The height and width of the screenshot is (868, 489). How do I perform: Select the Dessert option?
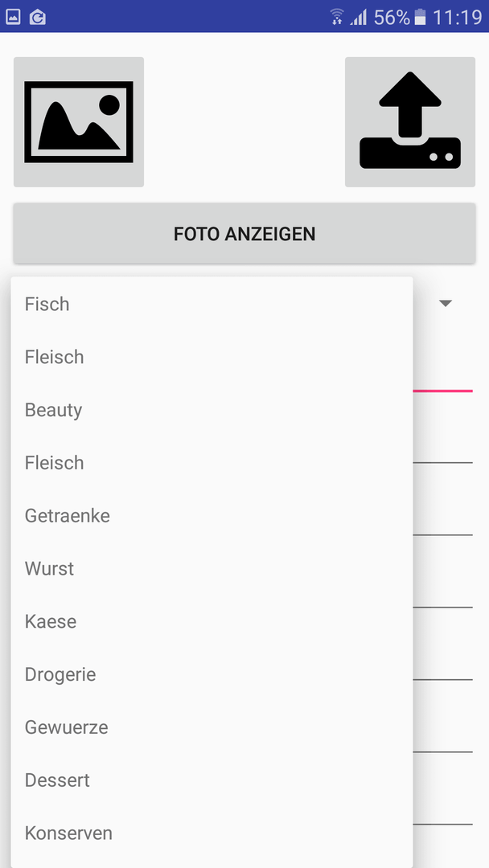[212, 780]
